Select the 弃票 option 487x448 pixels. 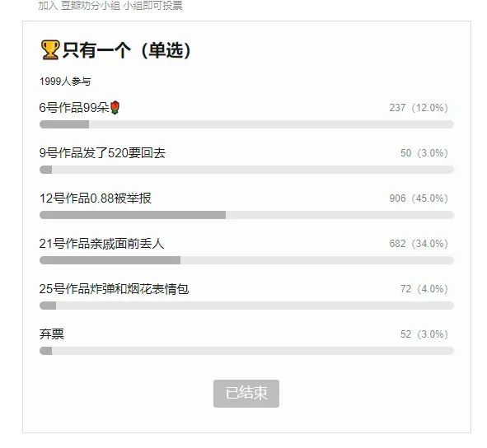52,334
